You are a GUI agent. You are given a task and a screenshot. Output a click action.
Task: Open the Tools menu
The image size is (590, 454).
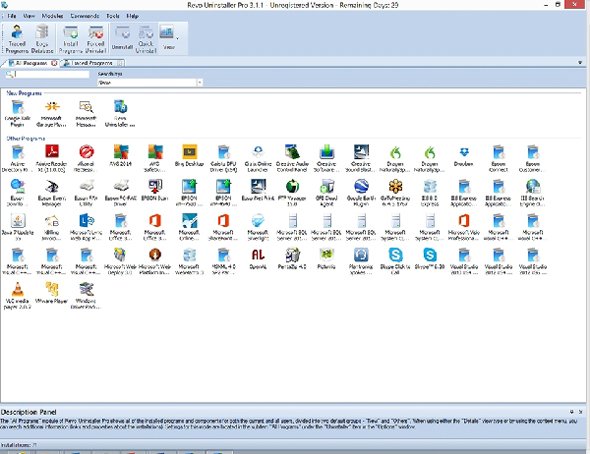(113, 16)
